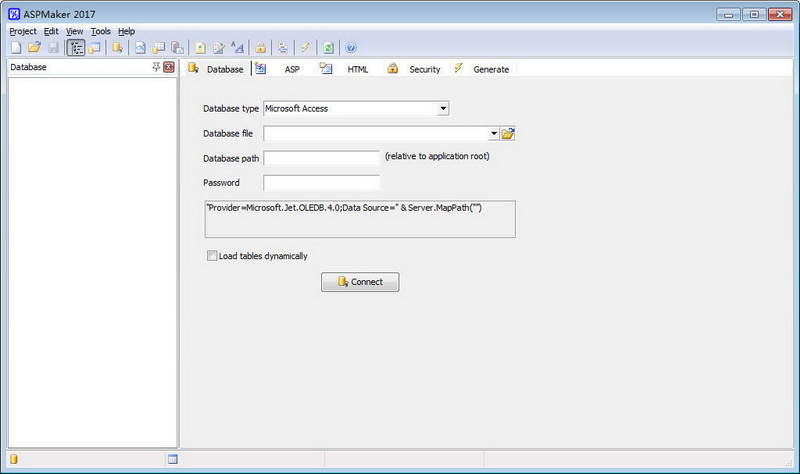800x474 pixels.
Task: Open the Help menu
Action: pyautogui.click(x=127, y=31)
